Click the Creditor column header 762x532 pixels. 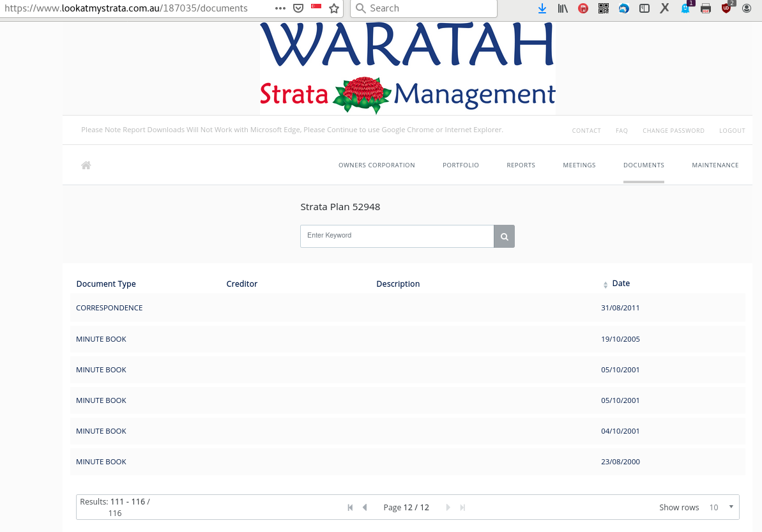point(242,284)
